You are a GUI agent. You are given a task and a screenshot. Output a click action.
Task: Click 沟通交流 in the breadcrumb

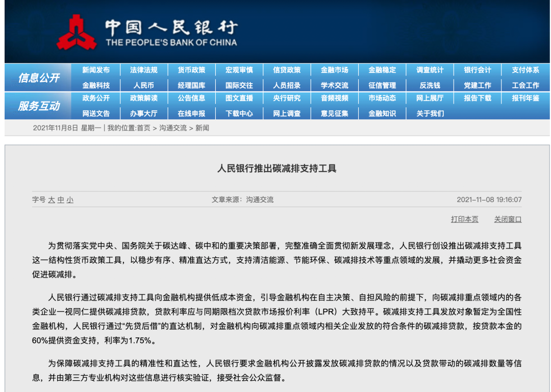click(173, 128)
